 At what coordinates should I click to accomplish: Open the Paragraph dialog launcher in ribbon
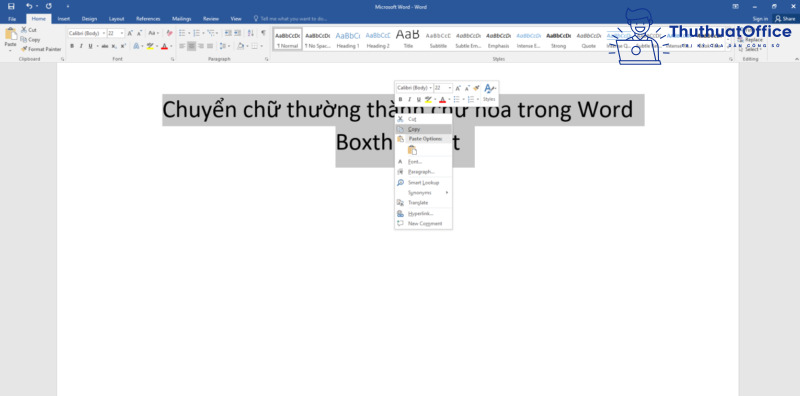point(266,59)
